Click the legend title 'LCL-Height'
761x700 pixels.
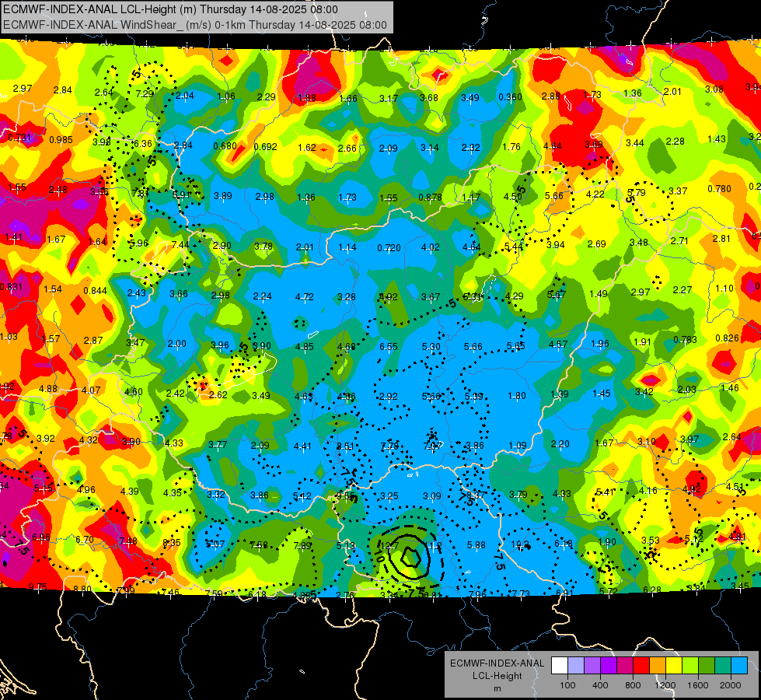[x=497, y=676]
